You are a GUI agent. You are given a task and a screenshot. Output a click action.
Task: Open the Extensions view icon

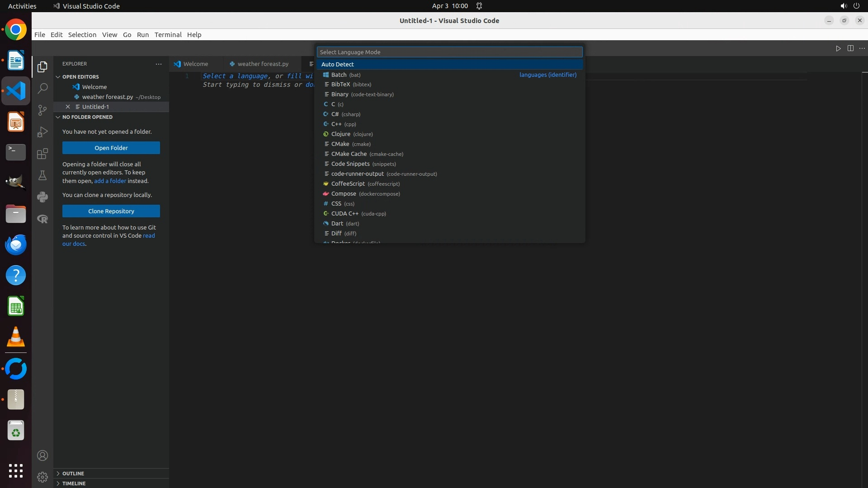click(x=42, y=154)
